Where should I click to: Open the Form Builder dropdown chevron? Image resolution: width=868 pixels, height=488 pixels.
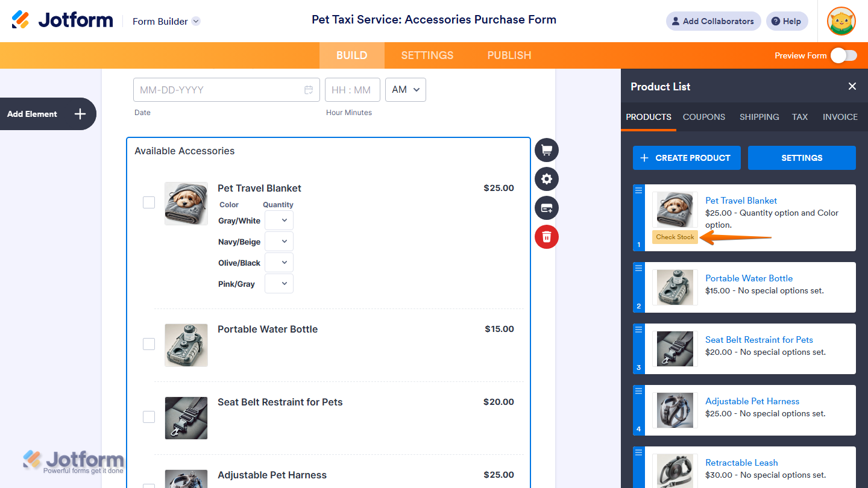pos(196,22)
